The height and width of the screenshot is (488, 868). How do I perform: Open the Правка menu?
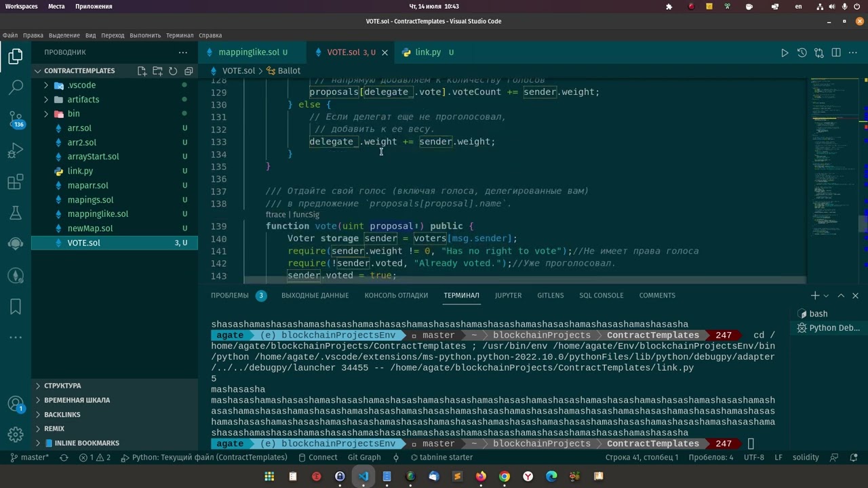(33, 35)
